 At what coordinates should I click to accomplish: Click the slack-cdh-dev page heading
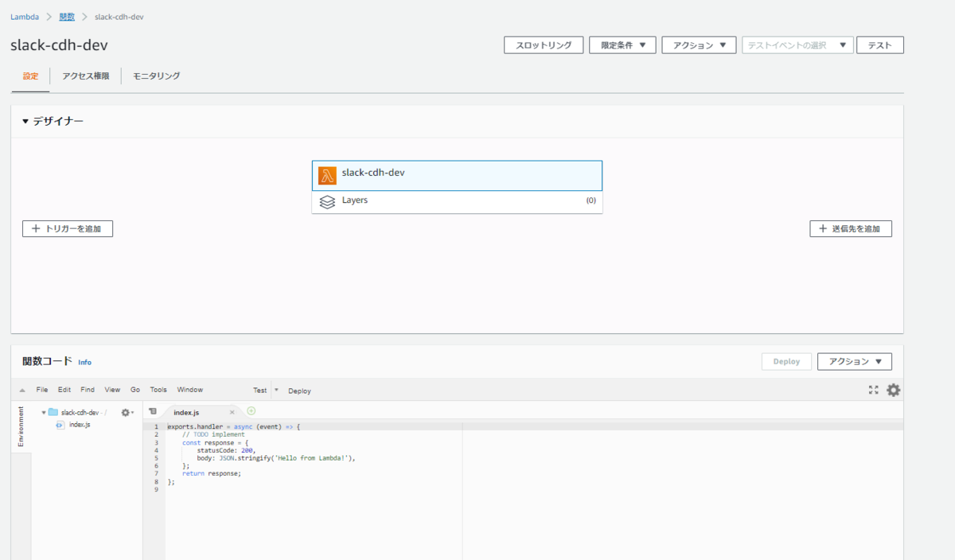(x=59, y=45)
